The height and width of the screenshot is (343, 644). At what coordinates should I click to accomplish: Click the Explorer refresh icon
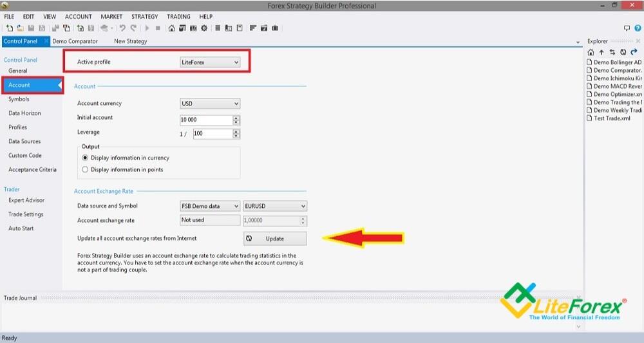point(623,52)
